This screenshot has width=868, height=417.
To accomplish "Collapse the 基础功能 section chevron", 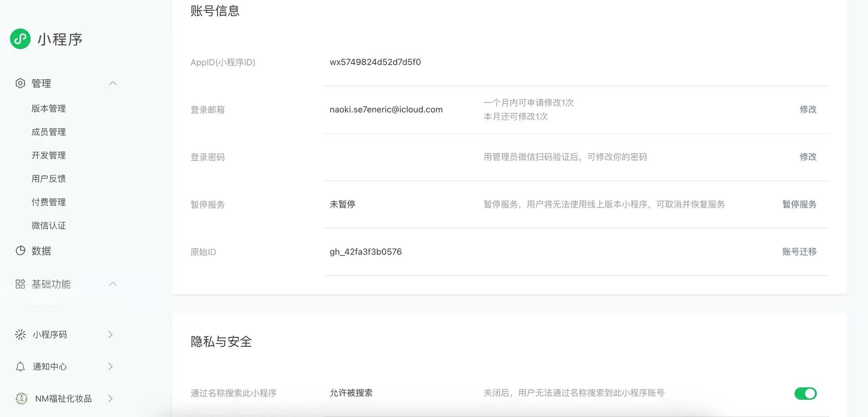I will click(x=113, y=284).
